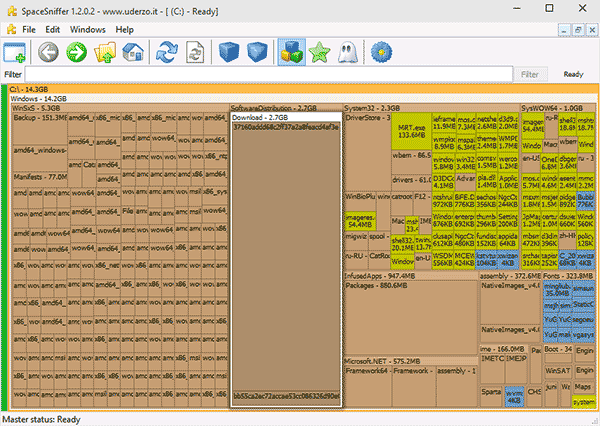Toggle file class colored cubes style
The image size is (600, 426).
(292, 51)
